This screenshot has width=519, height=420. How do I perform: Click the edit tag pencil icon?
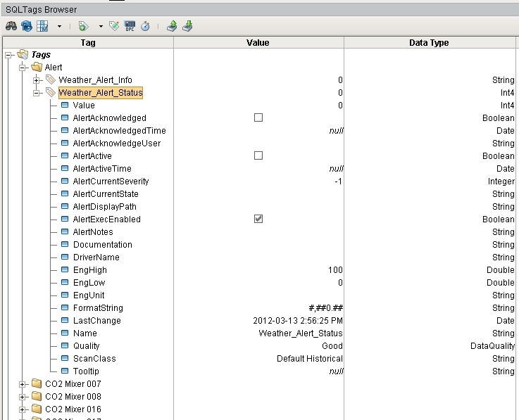(x=114, y=26)
